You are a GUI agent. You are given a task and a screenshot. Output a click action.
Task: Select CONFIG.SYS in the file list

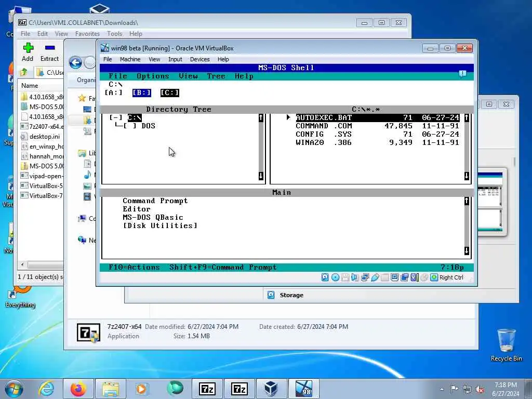tap(378, 135)
